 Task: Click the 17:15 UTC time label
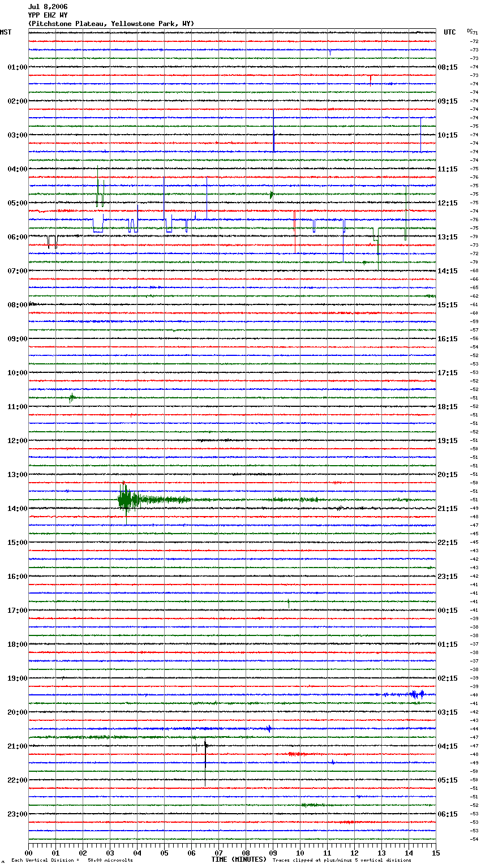[448, 373]
